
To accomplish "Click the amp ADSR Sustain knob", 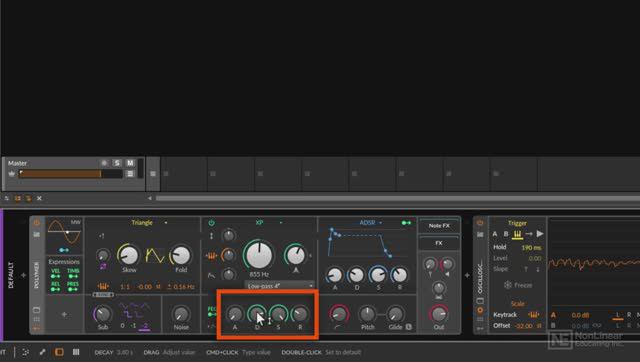I will (378, 275).
